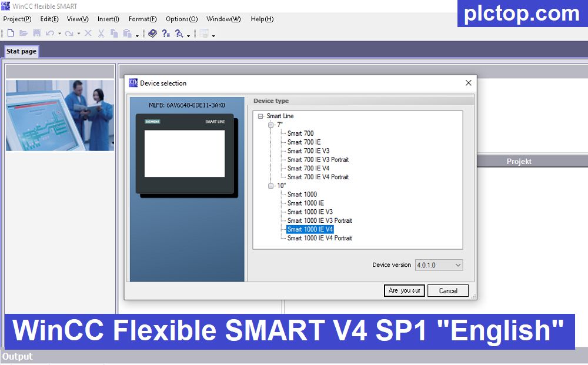The image size is (588, 365).
Task: Click the Siemens Smart Line panel preview
Action: pos(187,156)
